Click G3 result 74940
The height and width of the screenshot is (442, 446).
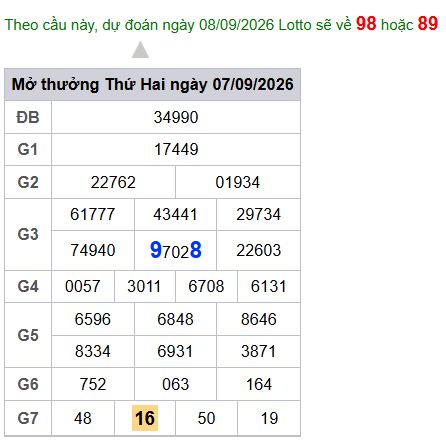(93, 250)
